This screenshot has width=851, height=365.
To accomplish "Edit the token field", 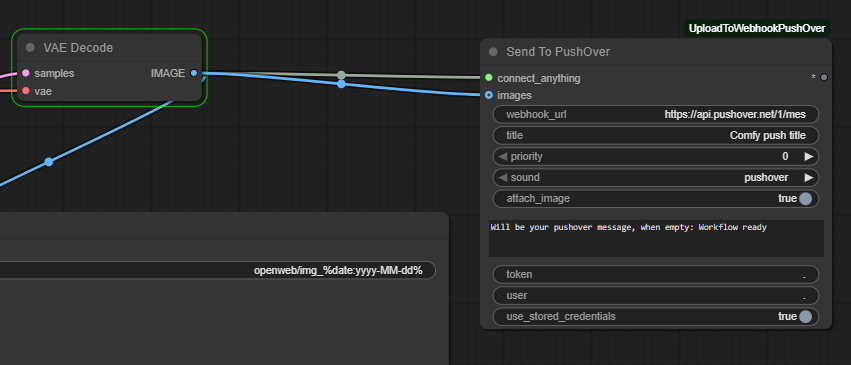I will coord(656,274).
